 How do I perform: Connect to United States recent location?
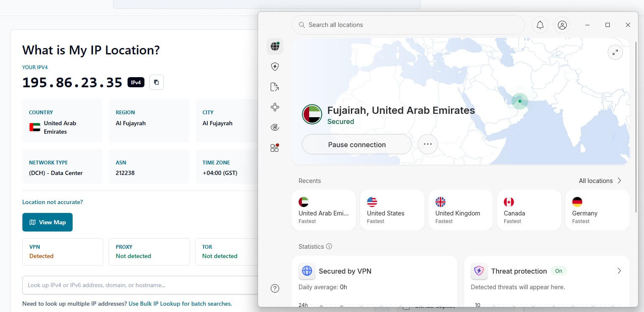pyautogui.click(x=392, y=210)
